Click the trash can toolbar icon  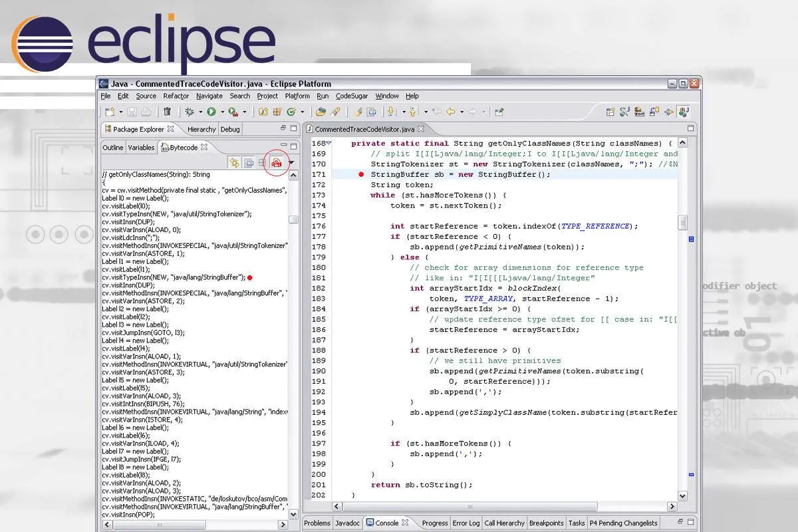167,112
